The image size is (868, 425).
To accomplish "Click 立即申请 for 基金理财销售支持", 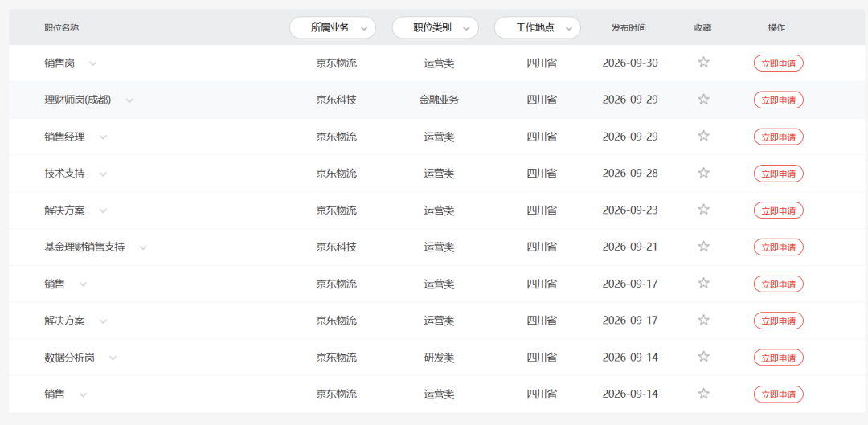I will pyautogui.click(x=778, y=247).
